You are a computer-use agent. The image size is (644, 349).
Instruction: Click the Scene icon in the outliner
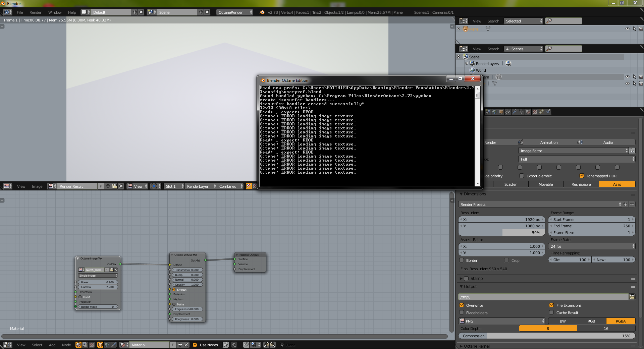click(466, 57)
